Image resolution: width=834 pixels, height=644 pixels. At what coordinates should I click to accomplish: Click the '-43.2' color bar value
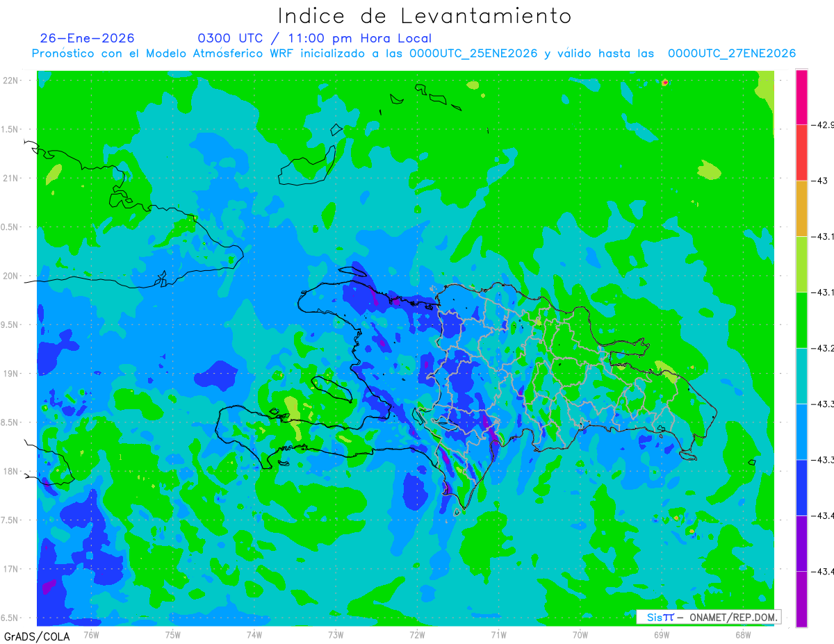821,348
